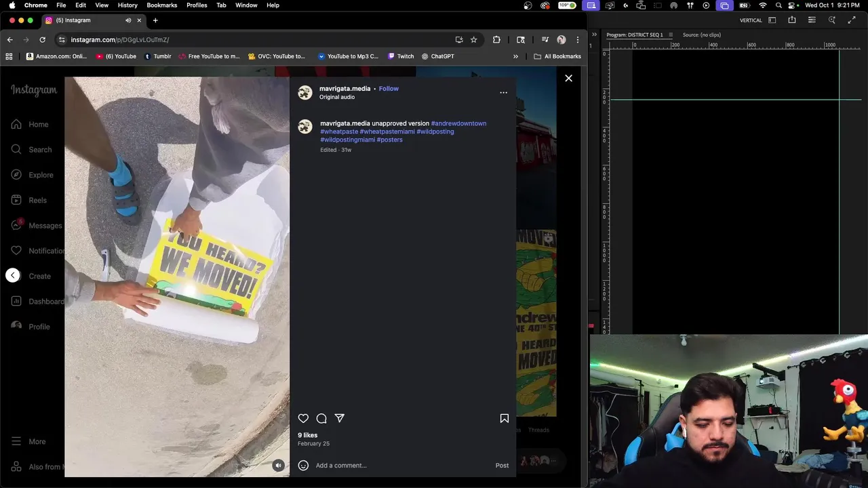This screenshot has height=488, width=868.
Task: Like the post with the heart icon
Action: (x=303, y=418)
